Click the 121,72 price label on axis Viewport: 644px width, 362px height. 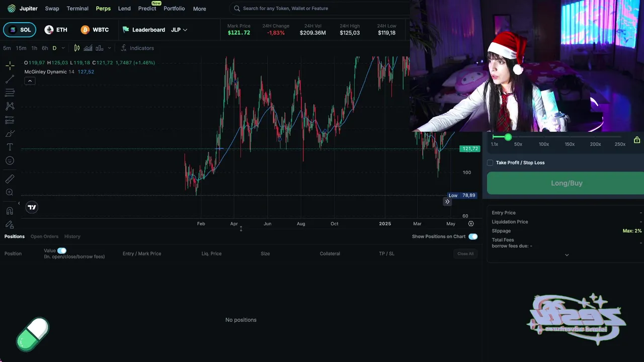point(470,149)
